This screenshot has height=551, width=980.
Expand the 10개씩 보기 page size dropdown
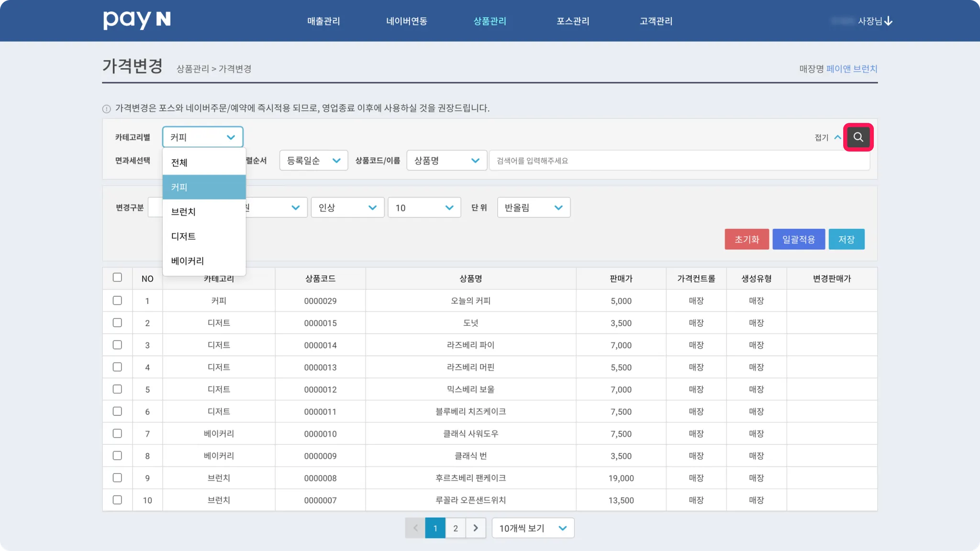pyautogui.click(x=533, y=528)
